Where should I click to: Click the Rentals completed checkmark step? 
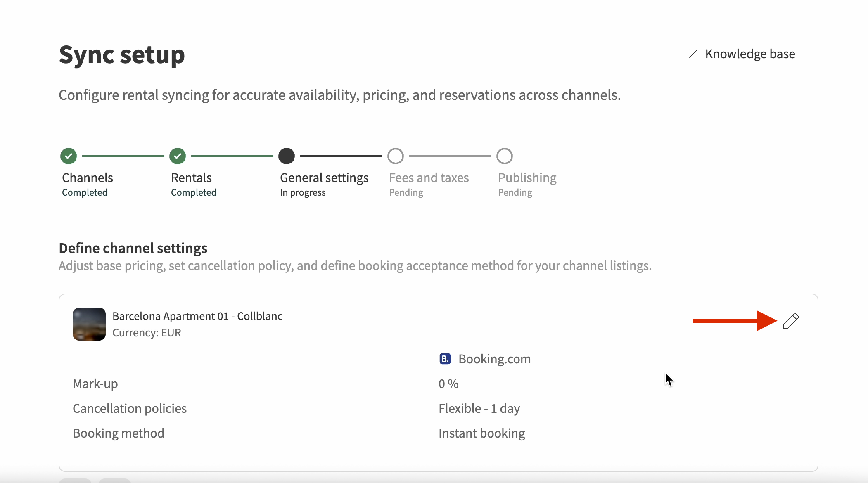(x=178, y=156)
